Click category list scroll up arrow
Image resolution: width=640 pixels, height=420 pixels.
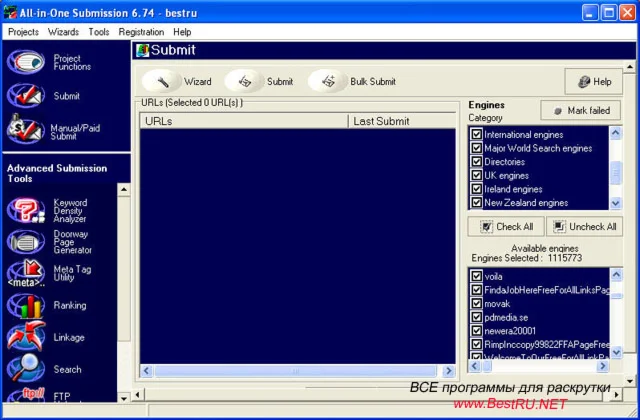pos(616,133)
